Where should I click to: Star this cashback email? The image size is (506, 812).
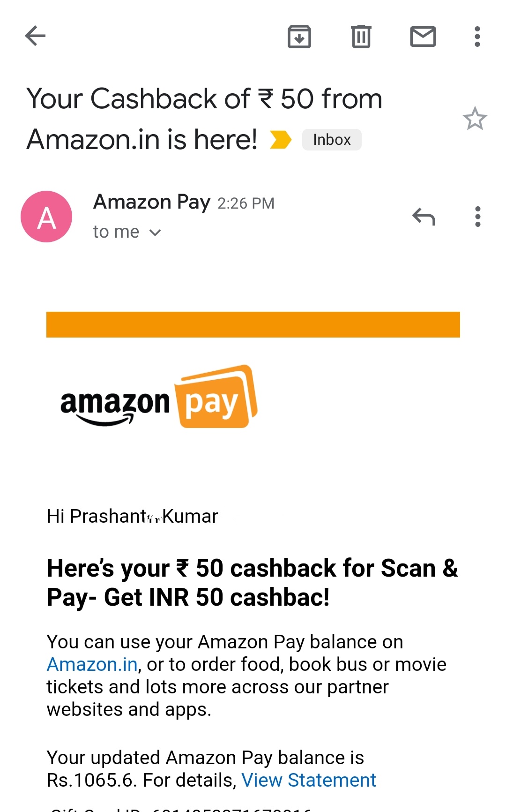coord(475,119)
